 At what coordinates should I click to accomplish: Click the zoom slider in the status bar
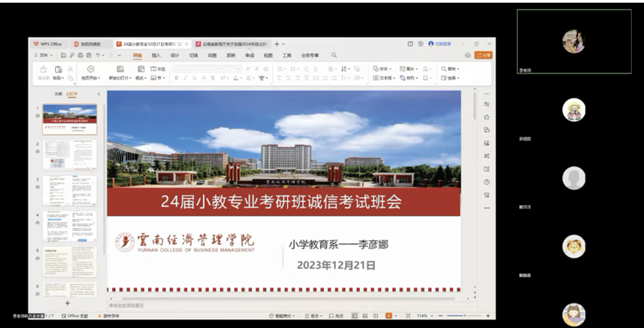(x=464, y=316)
